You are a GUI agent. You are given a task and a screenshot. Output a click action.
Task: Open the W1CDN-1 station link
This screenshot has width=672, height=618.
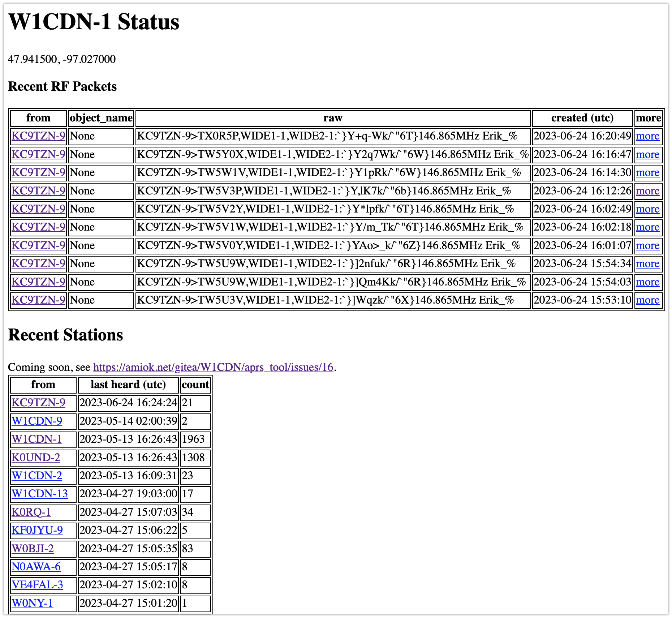point(37,439)
